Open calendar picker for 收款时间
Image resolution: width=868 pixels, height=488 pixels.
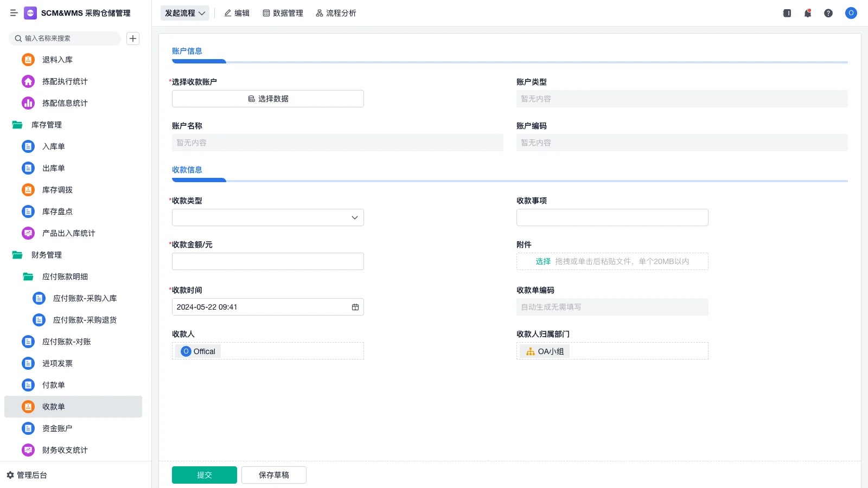(x=355, y=307)
